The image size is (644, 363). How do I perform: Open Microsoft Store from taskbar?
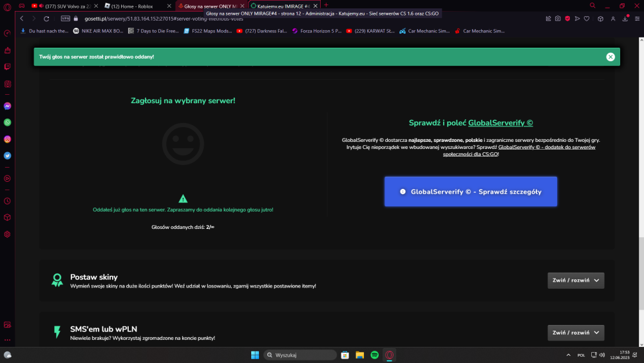tap(345, 355)
